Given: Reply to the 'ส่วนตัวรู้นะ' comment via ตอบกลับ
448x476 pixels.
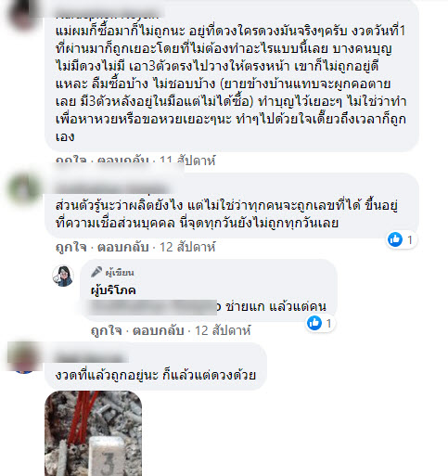Looking at the screenshot, I should [x=123, y=247].
